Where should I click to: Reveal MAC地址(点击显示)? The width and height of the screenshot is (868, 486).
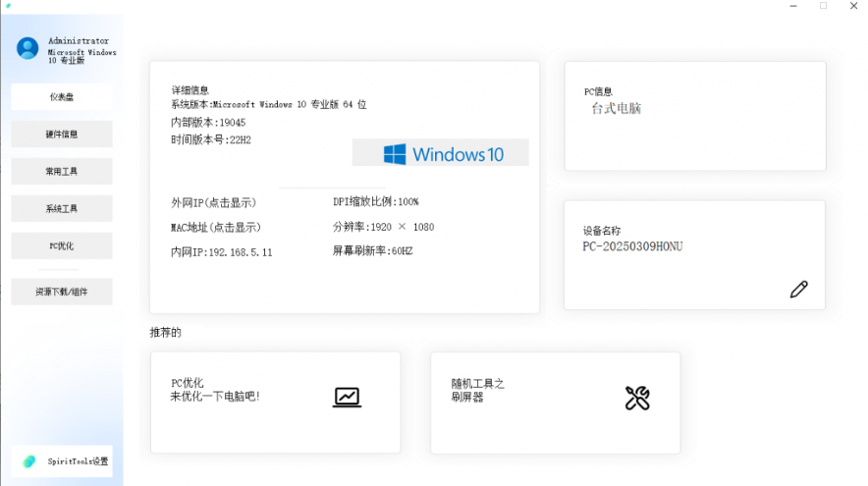tap(216, 228)
